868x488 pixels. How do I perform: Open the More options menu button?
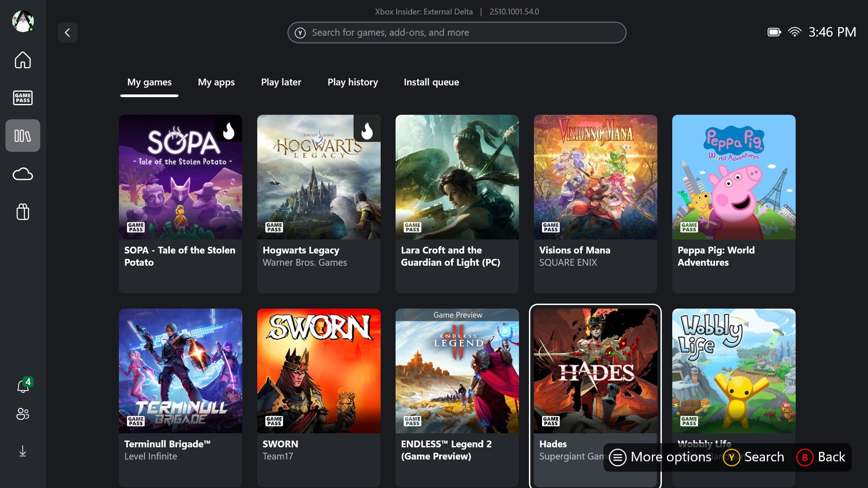pyautogui.click(x=660, y=457)
